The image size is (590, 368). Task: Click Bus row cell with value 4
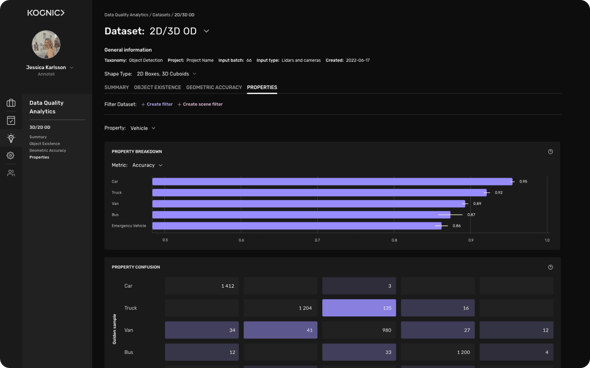[x=516, y=352]
